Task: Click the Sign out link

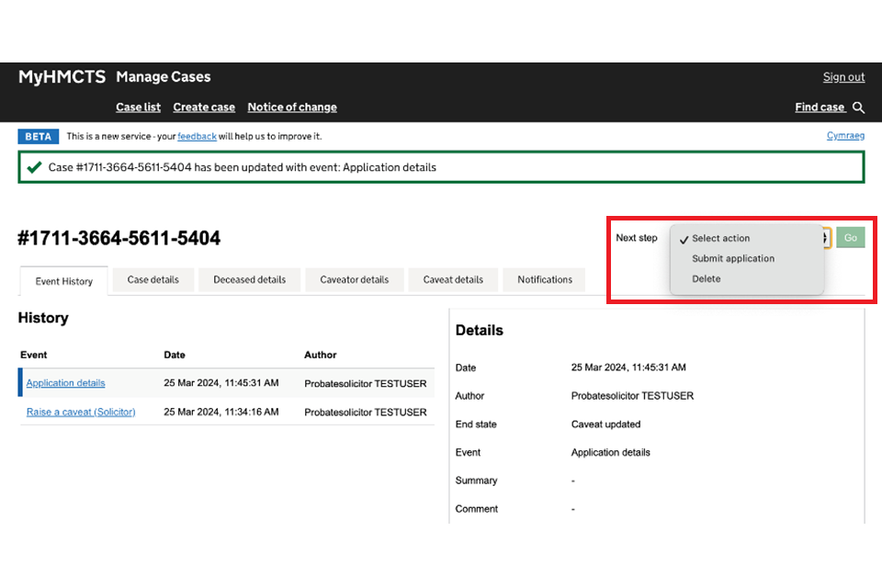Action: pyautogui.click(x=843, y=77)
